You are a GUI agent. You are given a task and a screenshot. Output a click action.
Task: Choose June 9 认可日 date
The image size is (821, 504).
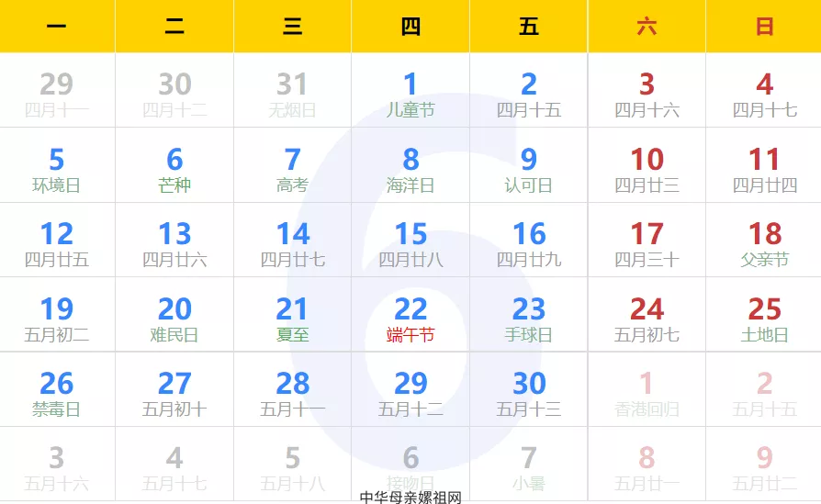click(529, 165)
